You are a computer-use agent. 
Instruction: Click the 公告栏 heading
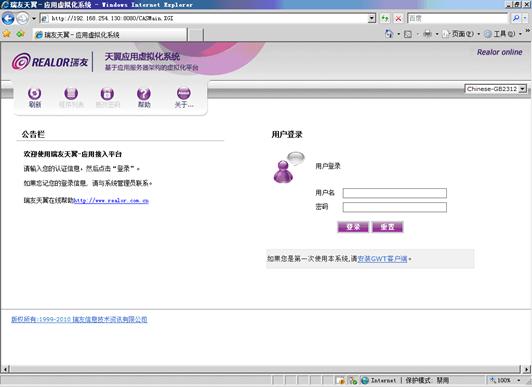33,134
